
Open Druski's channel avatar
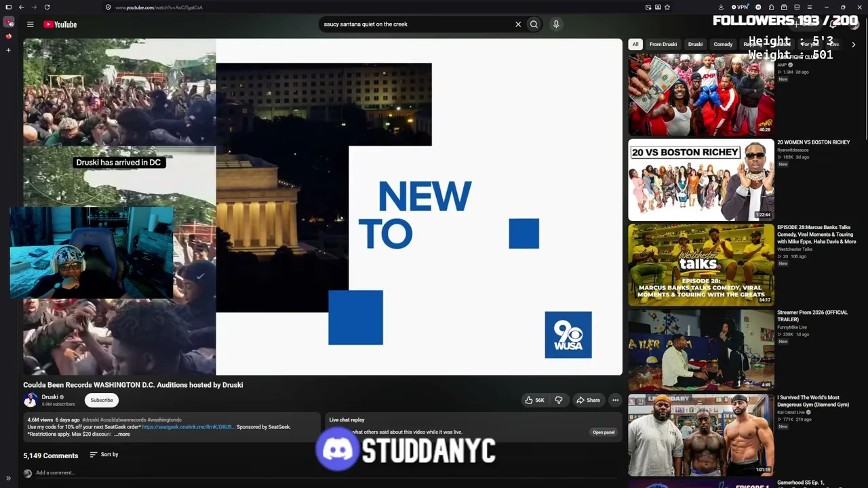click(x=31, y=400)
